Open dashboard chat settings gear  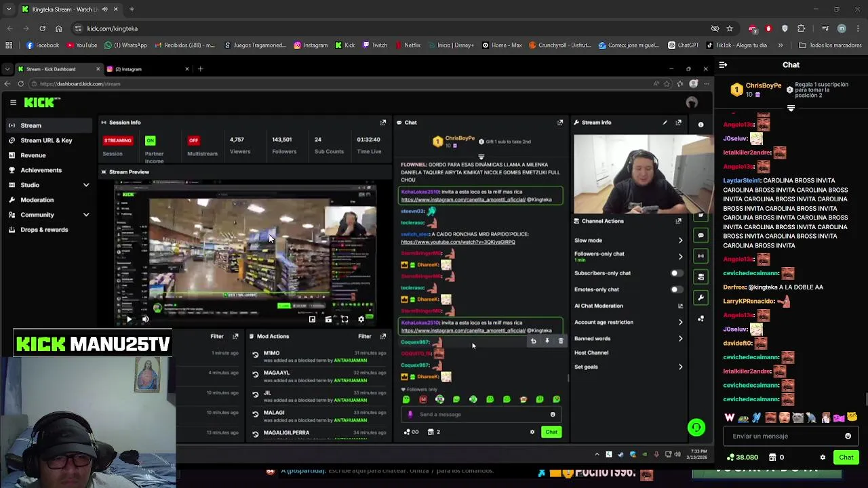(532, 432)
